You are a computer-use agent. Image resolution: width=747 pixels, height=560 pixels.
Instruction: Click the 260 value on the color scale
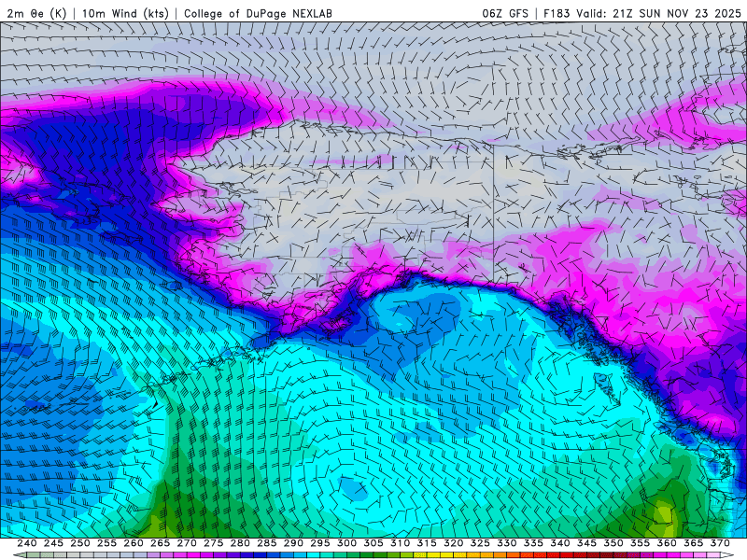pyautogui.click(x=134, y=543)
